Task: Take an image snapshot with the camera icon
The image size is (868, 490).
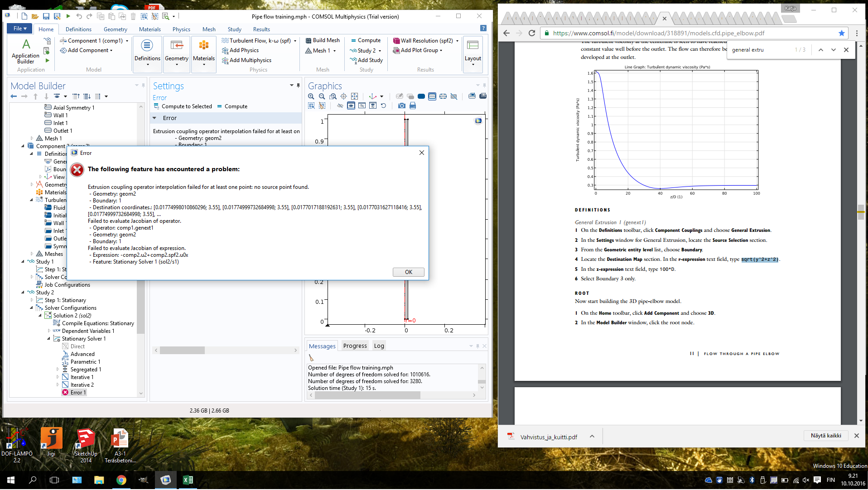Action: (401, 106)
